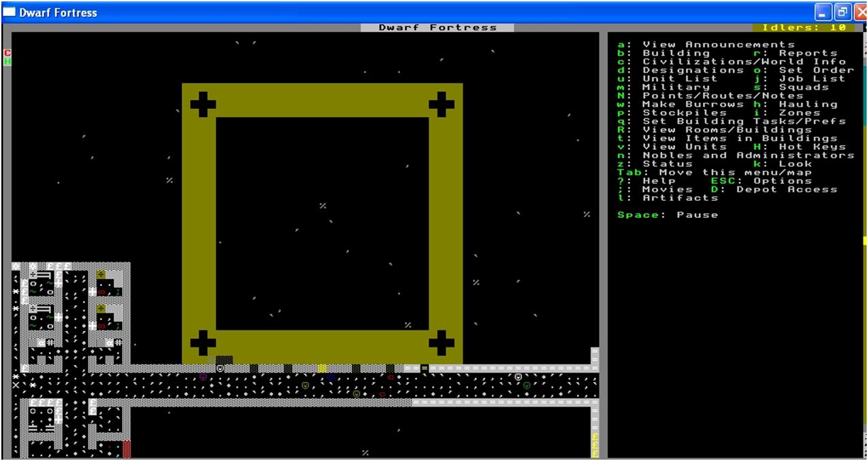The height and width of the screenshot is (461, 868).
Task: Open the Designations menu
Action: click(681, 70)
